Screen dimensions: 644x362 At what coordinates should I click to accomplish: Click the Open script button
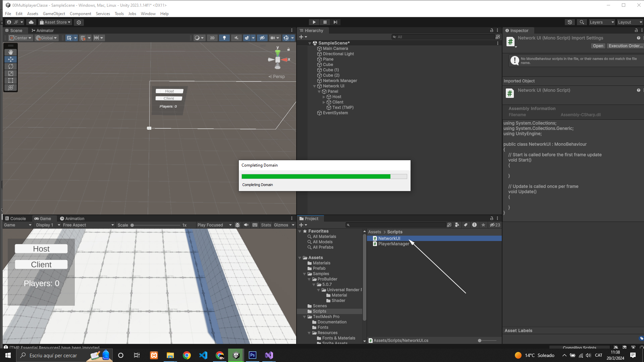pyautogui.click(x=598, y=46)
